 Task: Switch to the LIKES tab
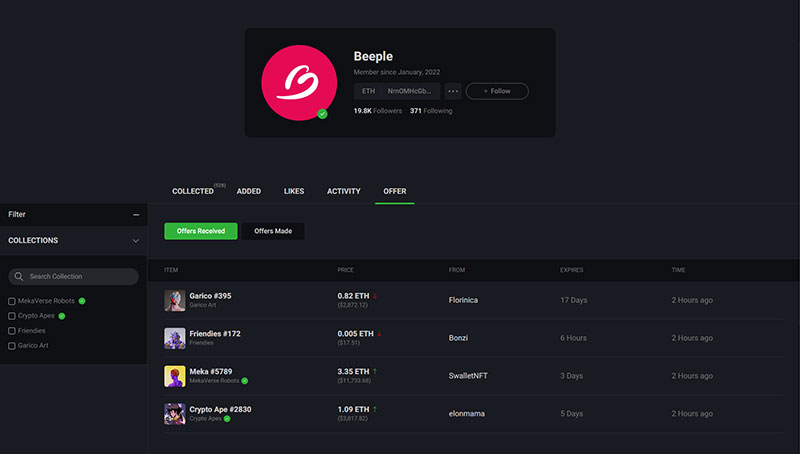click(x=294, y=191)
